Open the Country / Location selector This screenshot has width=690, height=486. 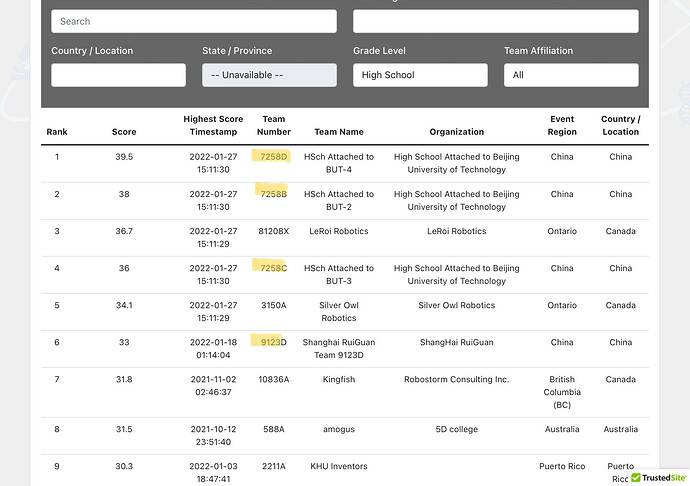click(x=118, y=75)
